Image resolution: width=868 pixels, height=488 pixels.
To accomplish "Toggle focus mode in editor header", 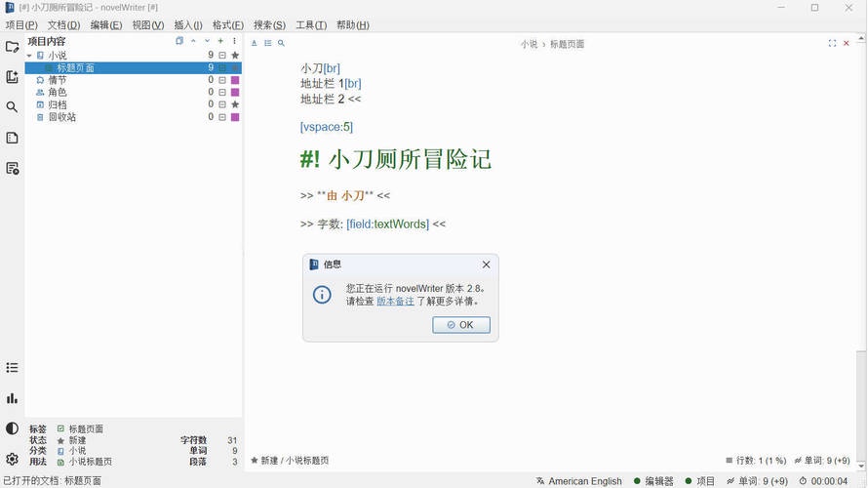I will click(832, 44).
